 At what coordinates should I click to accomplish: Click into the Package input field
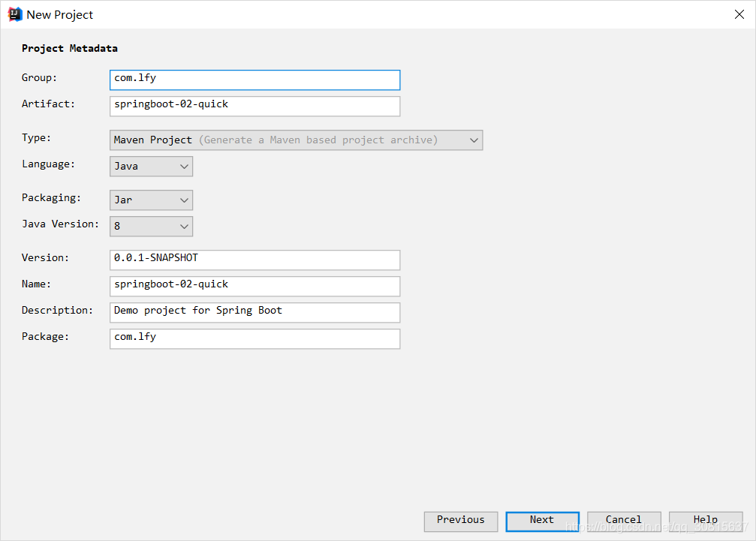tap(255, 338)
